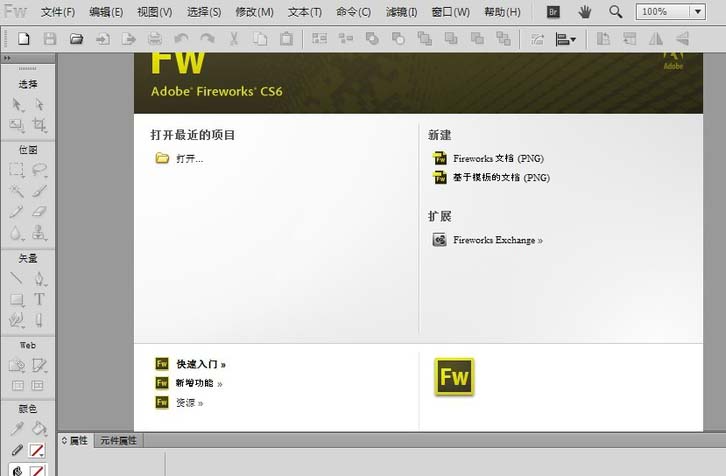Screen dimensions: 726x476
Task: Select the Scale tool
Action: pyautogui.click(x=17, y=125)
